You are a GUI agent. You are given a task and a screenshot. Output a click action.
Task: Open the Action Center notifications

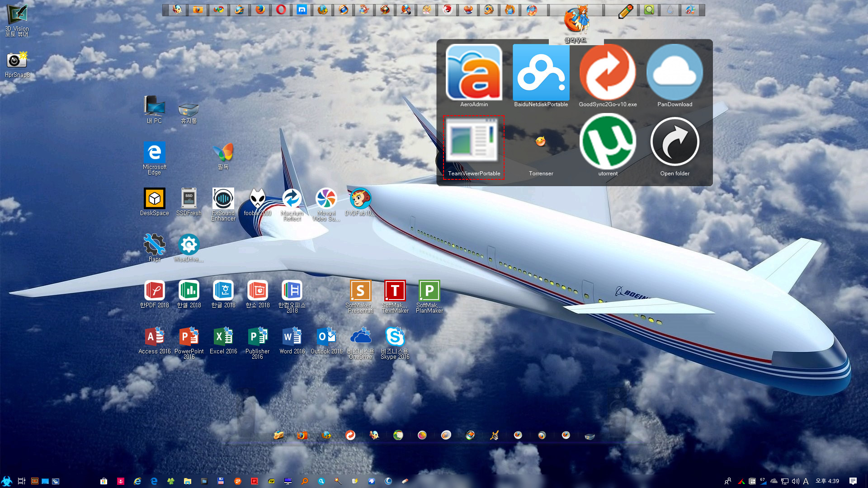coord(853,481)
